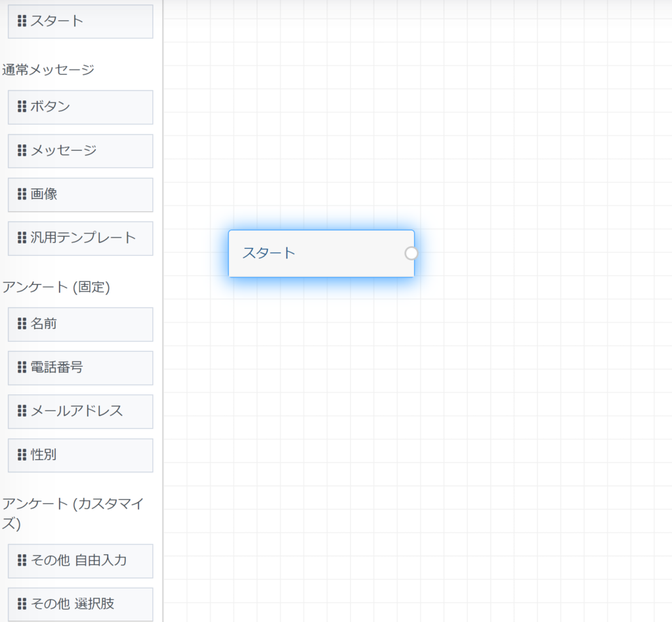Screen dimensions: 672x622
Task: Click the drag handle next to 名前
Action: click(22, 324)
